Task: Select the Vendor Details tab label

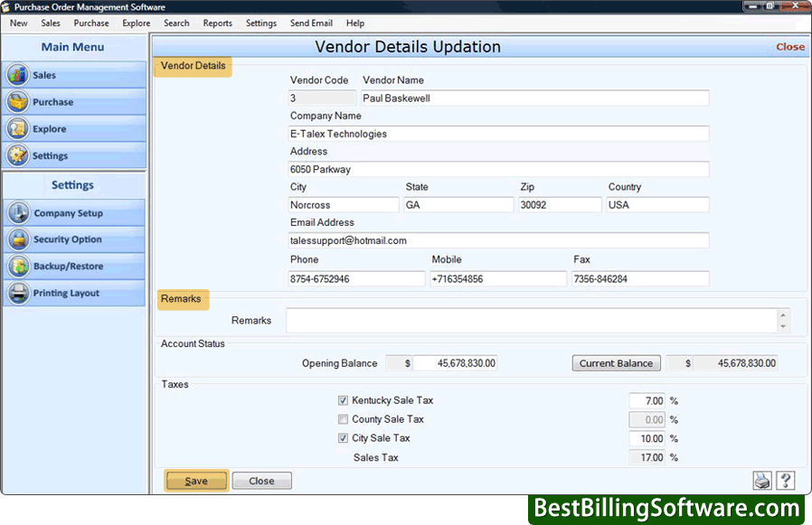Action: 193,66
